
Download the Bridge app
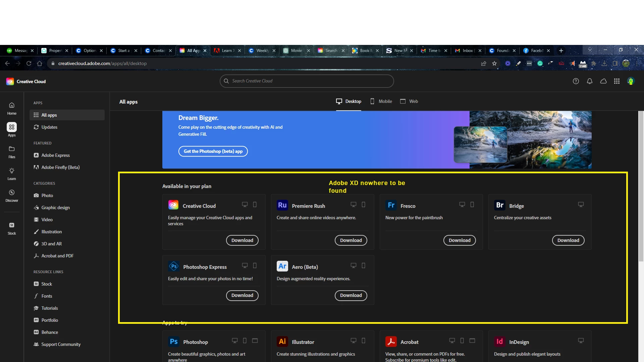[x=568, y=240]
